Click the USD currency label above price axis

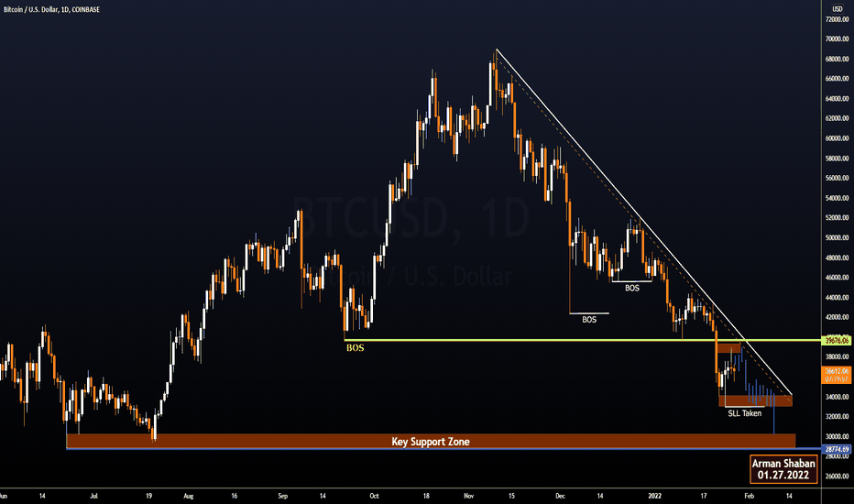click(838, 9)
